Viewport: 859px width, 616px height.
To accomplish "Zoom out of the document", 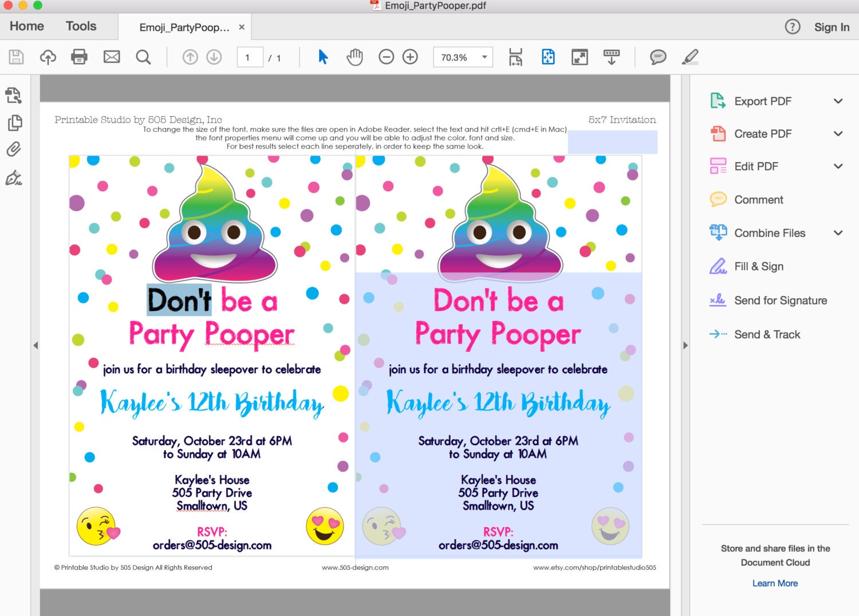I will [x=387, y=57].
